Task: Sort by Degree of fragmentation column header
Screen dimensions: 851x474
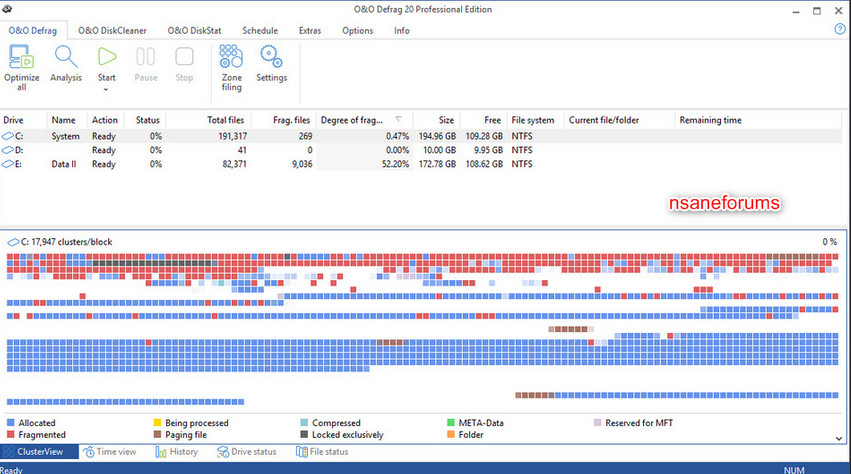Action: click(364, 120)
